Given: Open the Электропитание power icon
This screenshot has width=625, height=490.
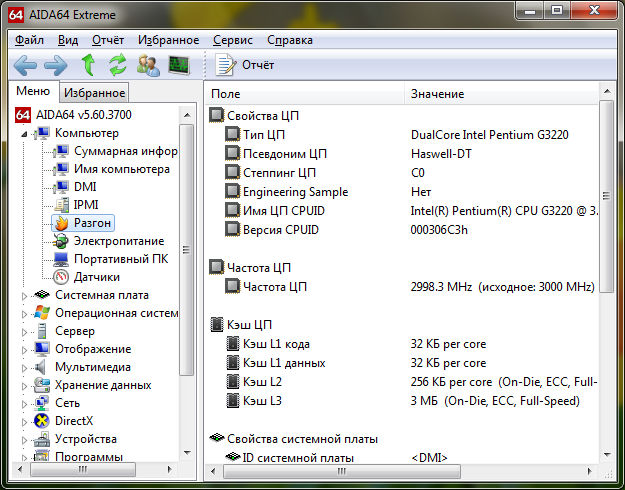Looking at the screenshot, I should pos(61,241).
